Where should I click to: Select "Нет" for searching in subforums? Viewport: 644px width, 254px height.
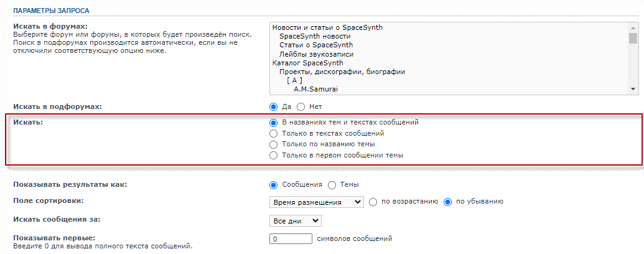(301, 107)
